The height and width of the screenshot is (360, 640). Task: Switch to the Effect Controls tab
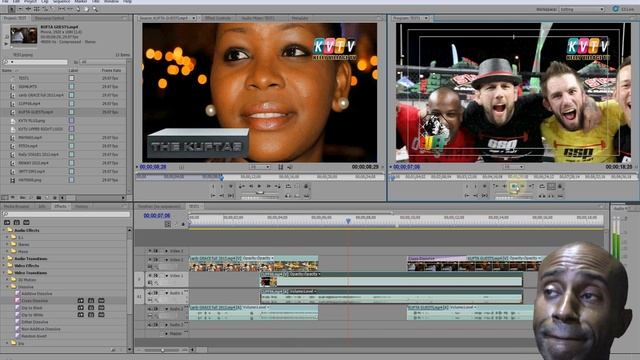tap(218, 18)
